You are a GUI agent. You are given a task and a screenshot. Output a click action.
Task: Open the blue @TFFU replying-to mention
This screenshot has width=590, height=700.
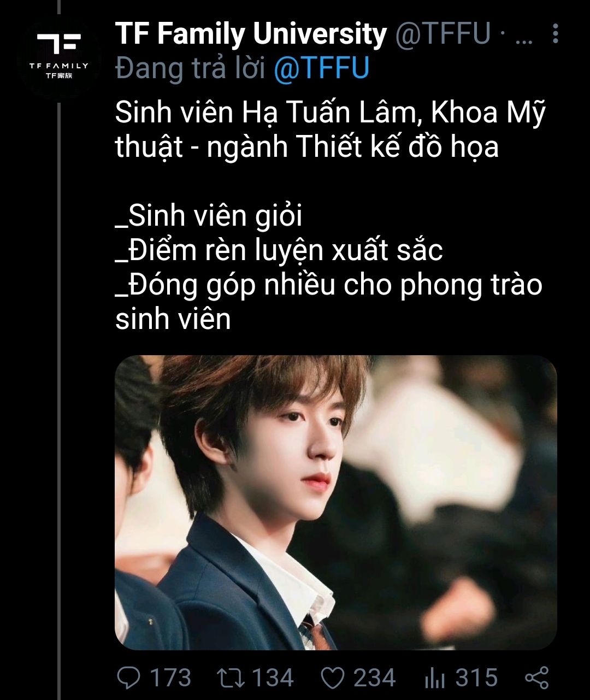321,68
